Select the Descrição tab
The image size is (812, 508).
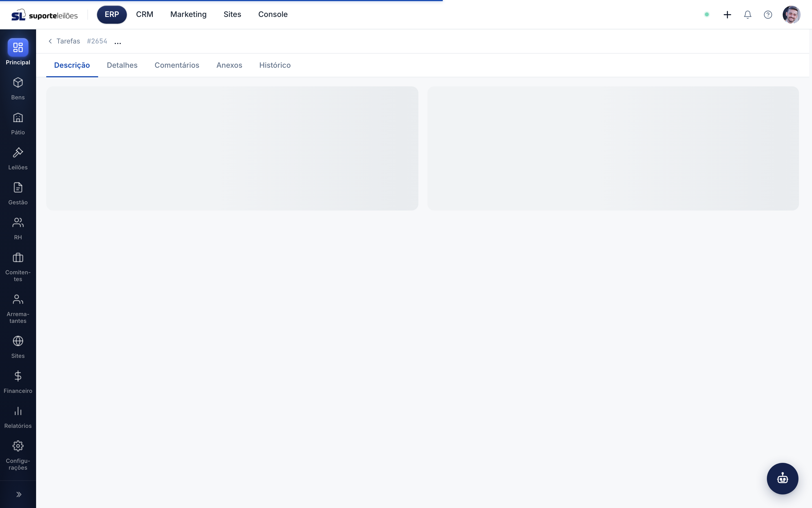pyautogui.click(x=72, y=65)
